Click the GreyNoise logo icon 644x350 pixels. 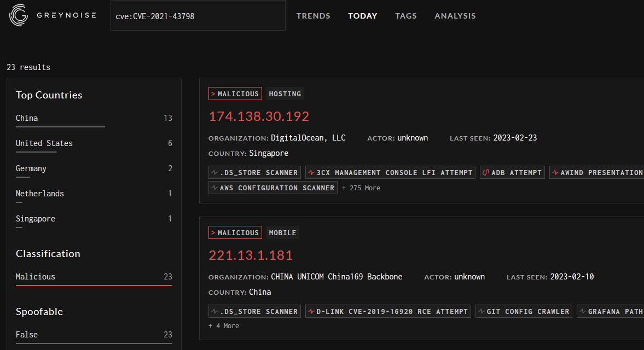click(19, 15)
